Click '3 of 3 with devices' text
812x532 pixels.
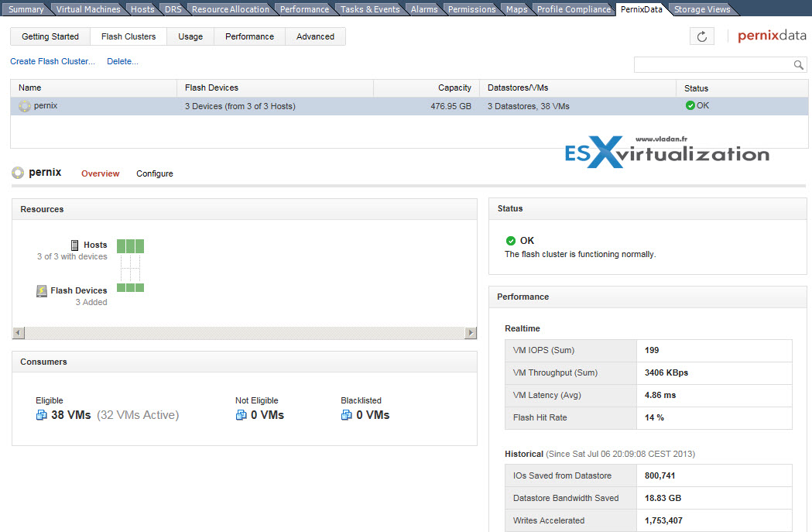[x=72, y=256]
